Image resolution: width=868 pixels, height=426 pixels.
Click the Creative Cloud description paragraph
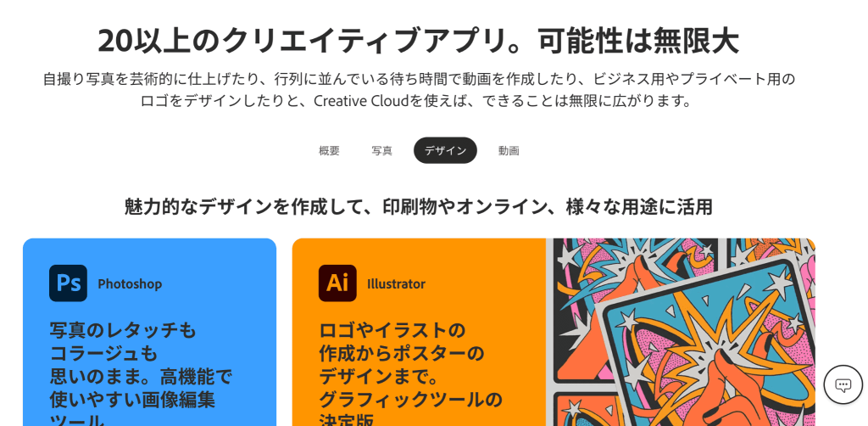click(x=419, y=90)
